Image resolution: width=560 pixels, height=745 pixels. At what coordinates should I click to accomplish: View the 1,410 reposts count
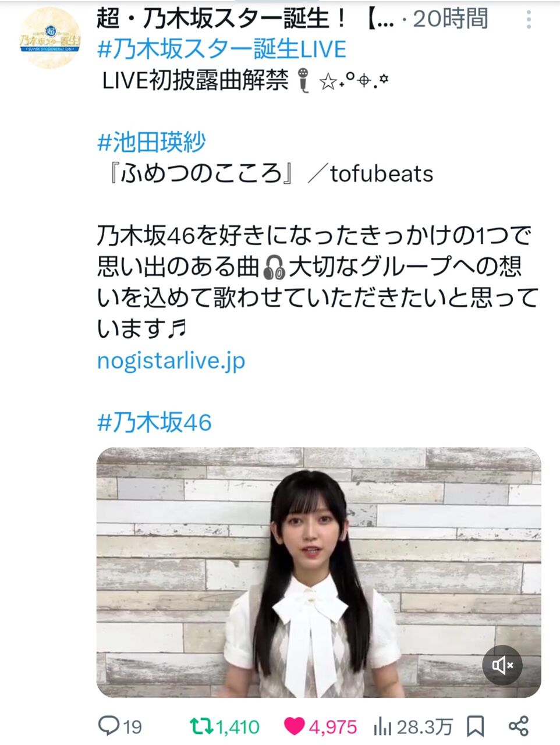238,726
